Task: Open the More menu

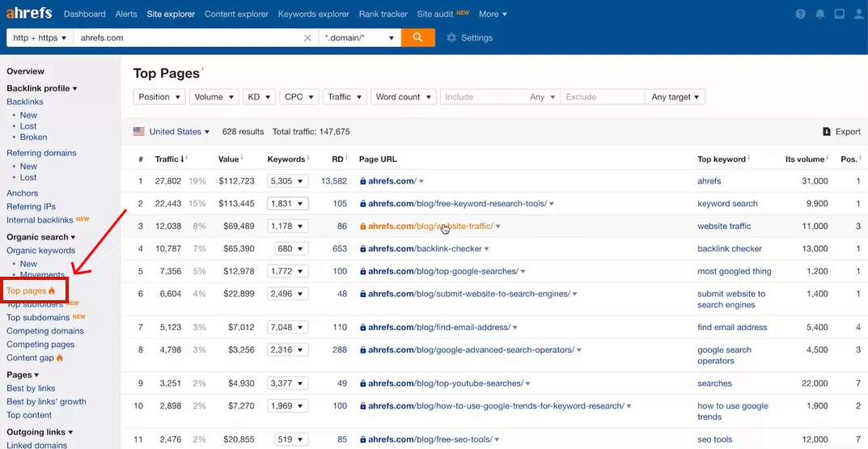Action: [493, 15]
